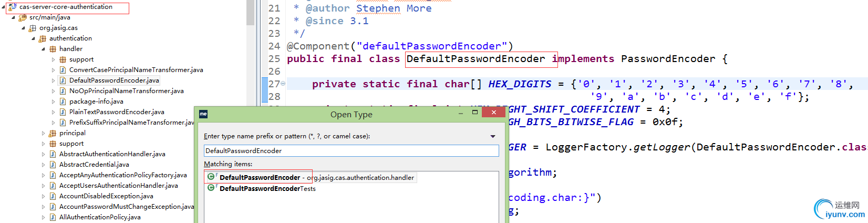
Task: Open the type pattern history dropdown arrow
Action: point(493,136)
